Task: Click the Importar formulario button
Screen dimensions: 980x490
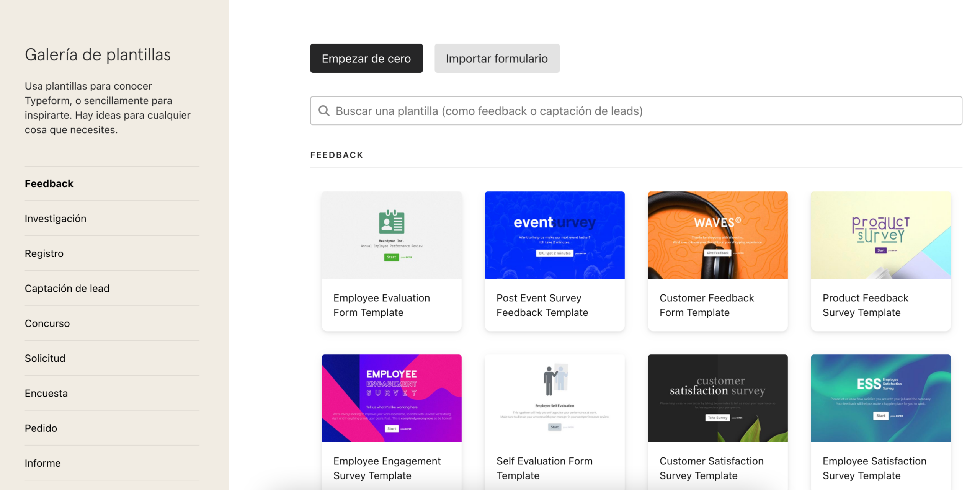Action: tap(497, 58)
